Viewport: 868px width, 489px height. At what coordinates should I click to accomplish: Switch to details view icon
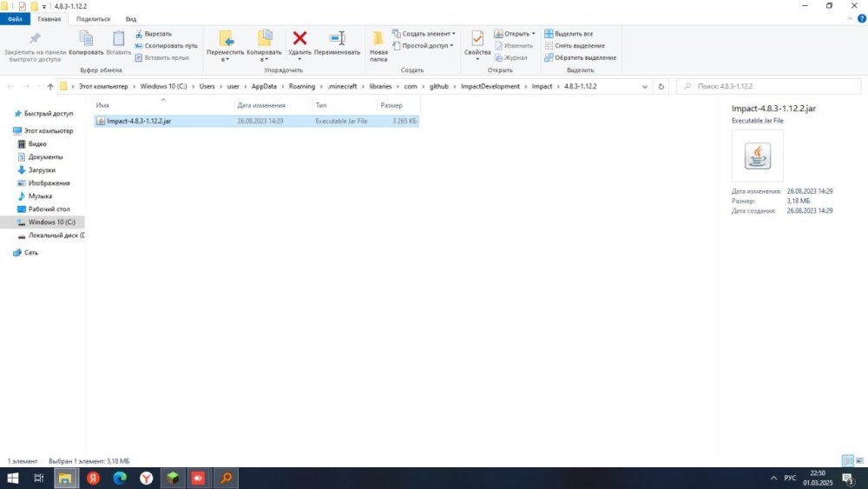(x=847, y=460)
